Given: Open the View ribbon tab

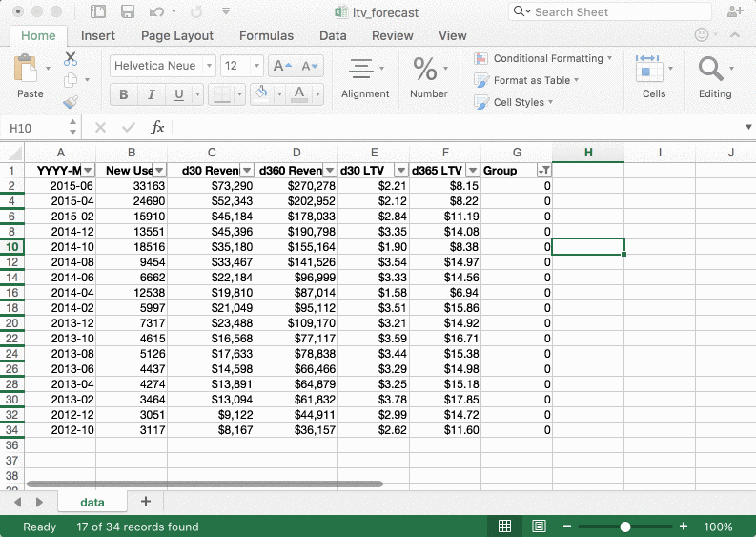Looking at the screenshot, I should pyautogui.click(x=452, y=35).
